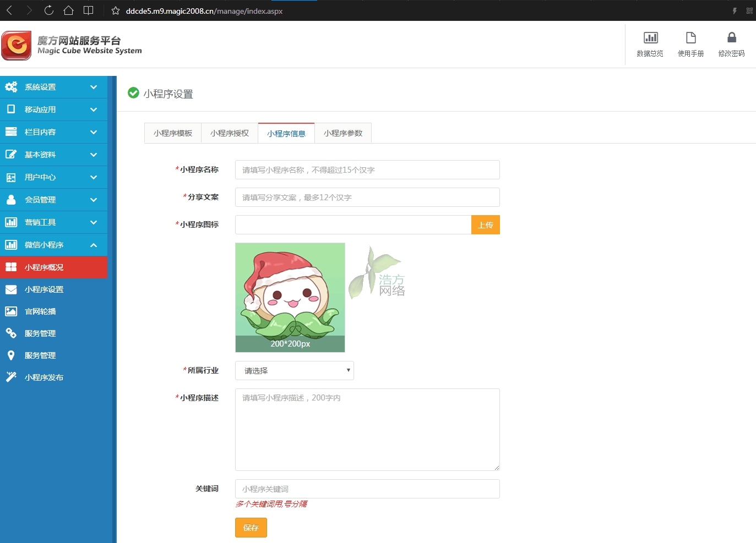Switch to the 小程序模板 tab
Screen dimensions: 756x543
pyautogui.click(x=172, y=133)
